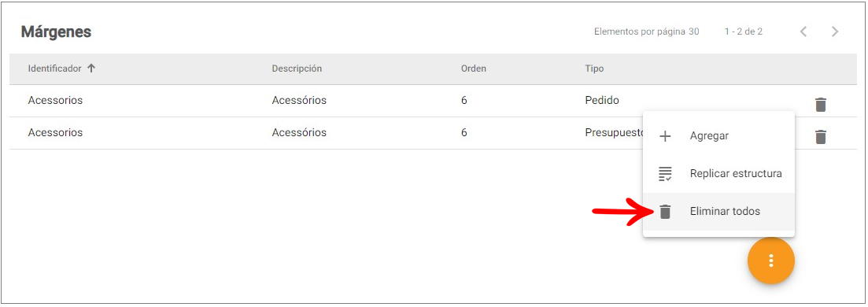
Task: Click the 1 - 2 de 2 range label
Action: pos(744,31)
